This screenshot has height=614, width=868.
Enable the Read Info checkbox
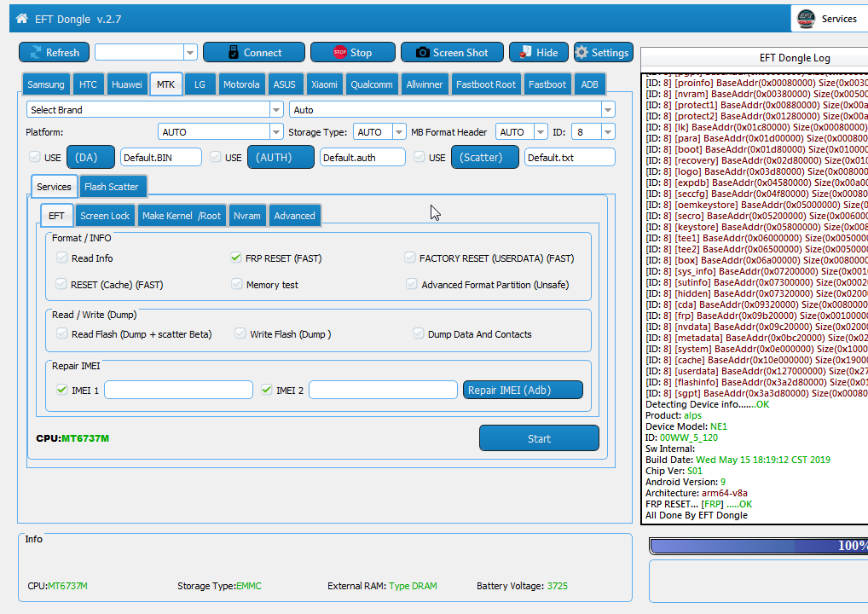click(61, 258)
